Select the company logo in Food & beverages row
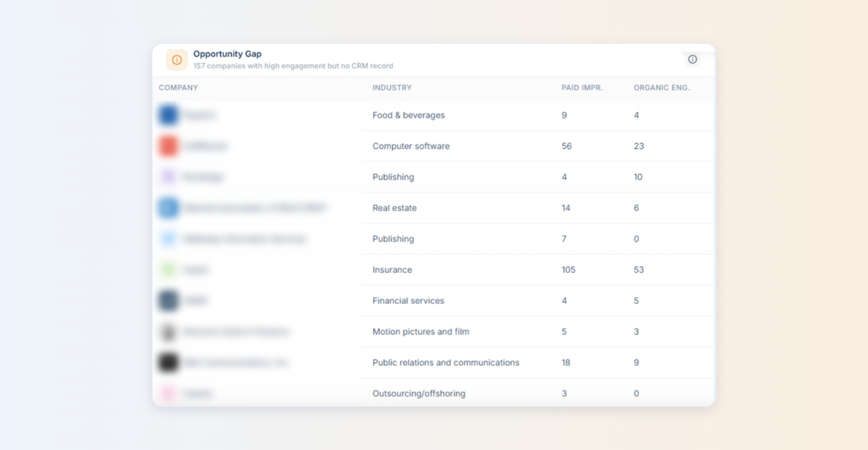 (168, 115)
